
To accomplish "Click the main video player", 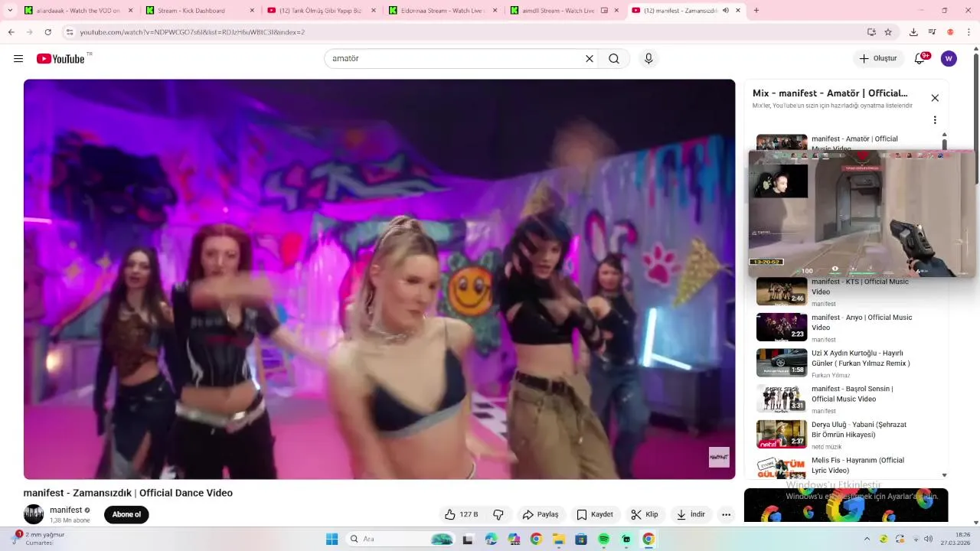I will click(379, 279).
